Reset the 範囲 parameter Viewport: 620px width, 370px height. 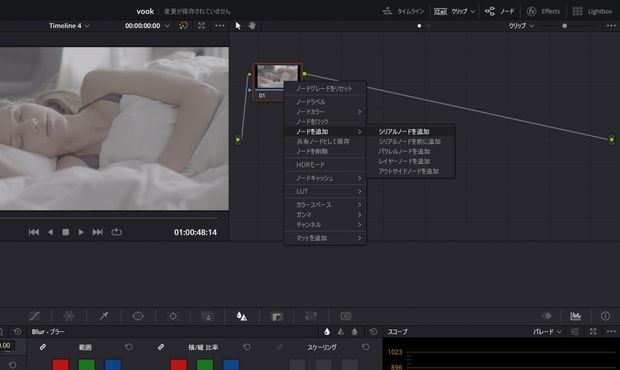pos(129,347)
